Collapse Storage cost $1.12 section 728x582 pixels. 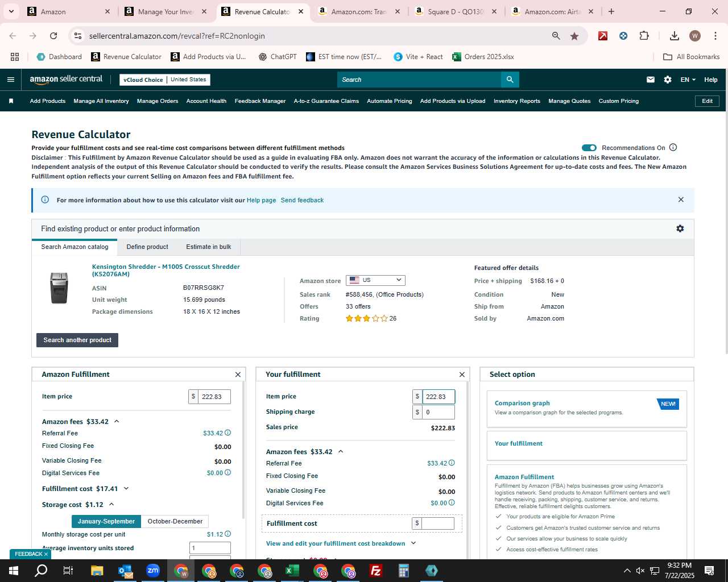click(111, 505)
